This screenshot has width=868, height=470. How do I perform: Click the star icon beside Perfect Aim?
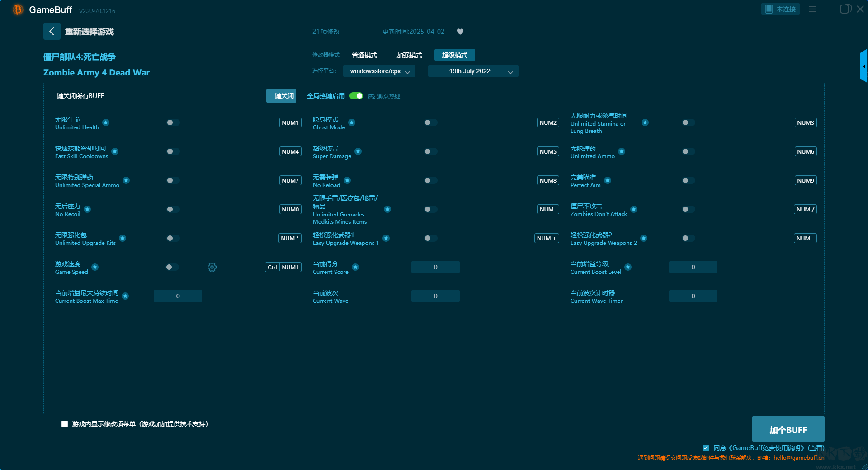pyautogui.click(x=608, y=180)
